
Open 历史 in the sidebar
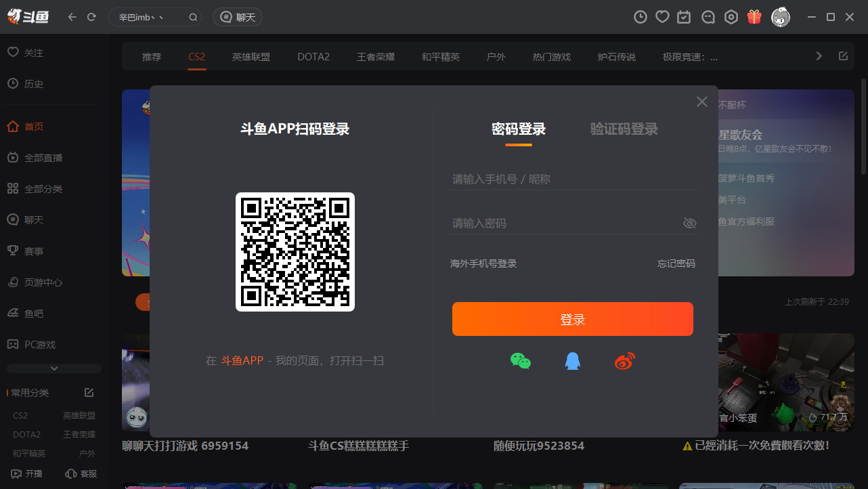coord(26,84)
